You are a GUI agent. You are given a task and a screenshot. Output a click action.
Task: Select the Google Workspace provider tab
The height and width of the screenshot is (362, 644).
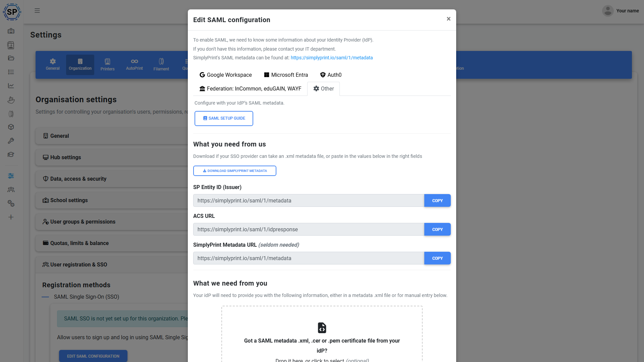click(226, 75)
